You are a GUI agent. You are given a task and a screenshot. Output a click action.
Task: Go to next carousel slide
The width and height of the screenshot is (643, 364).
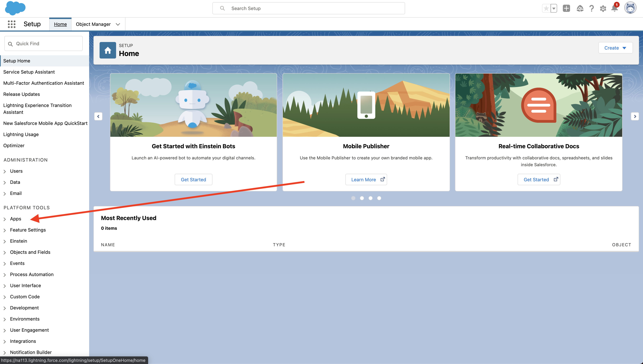(635, 116)
